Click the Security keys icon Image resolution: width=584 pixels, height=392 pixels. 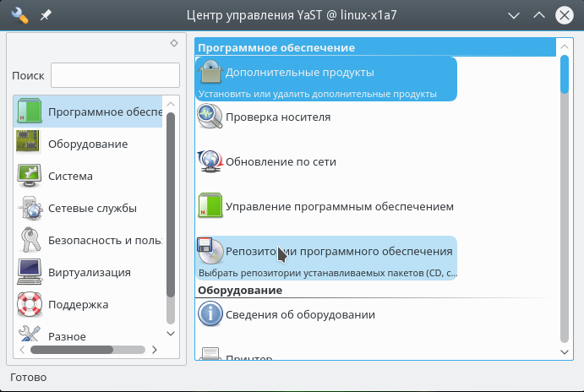tap(29, 240)
